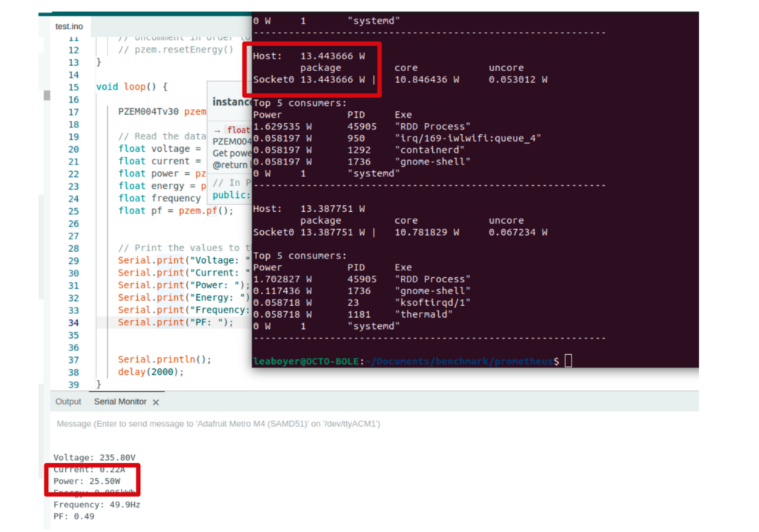The image size is (759, 532).
Task: Click the highlighted Serial.print("PF: ") line
Action: click(175, 322)
